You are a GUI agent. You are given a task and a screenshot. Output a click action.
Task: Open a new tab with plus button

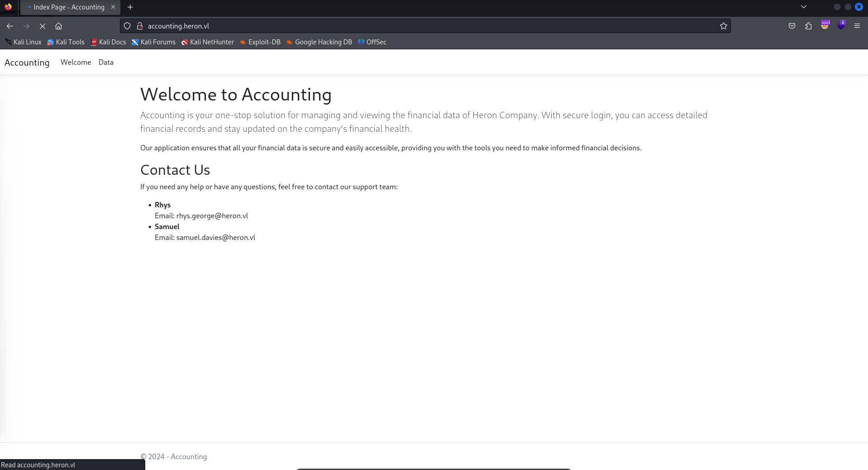pyautogui.click(x=130, y=7)
